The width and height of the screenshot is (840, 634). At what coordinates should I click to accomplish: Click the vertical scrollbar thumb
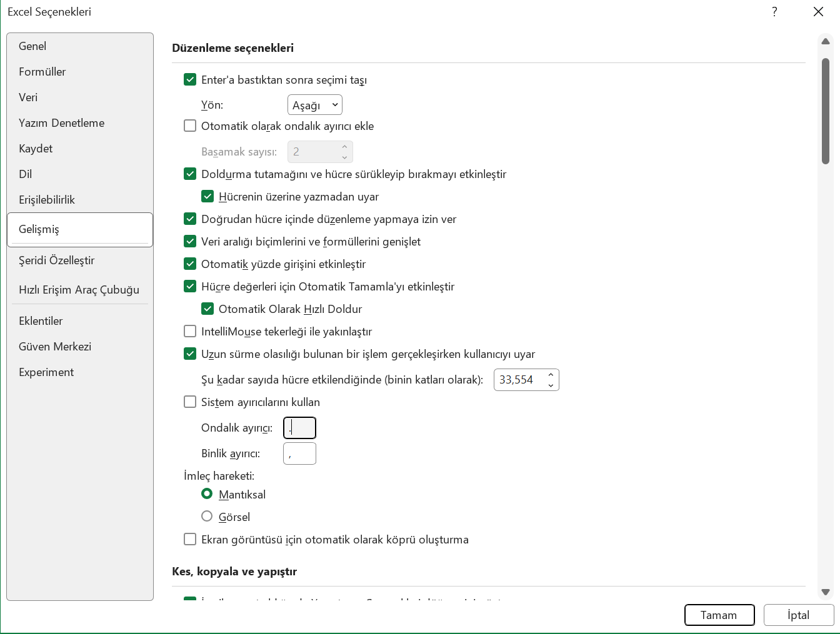[x=826, y=111]
